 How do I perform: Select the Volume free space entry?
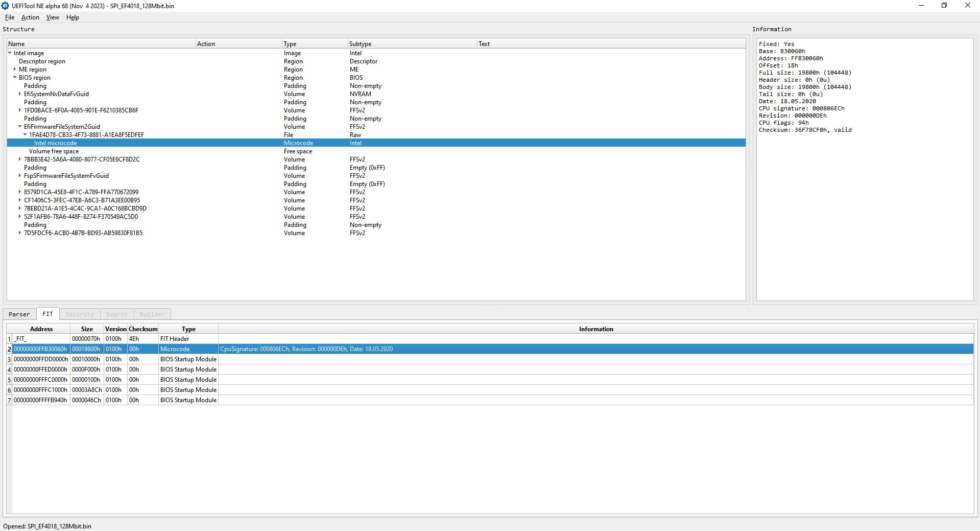pos(54,151)
